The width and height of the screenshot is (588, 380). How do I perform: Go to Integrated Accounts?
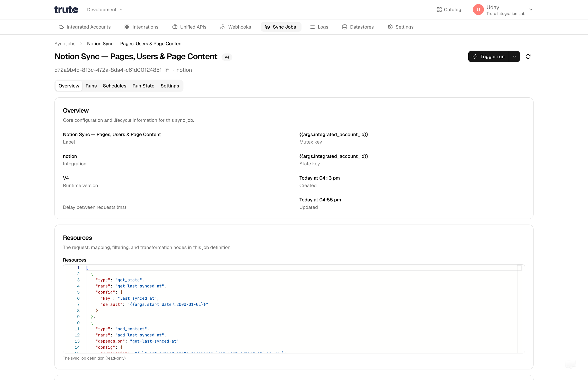(85, 27)
